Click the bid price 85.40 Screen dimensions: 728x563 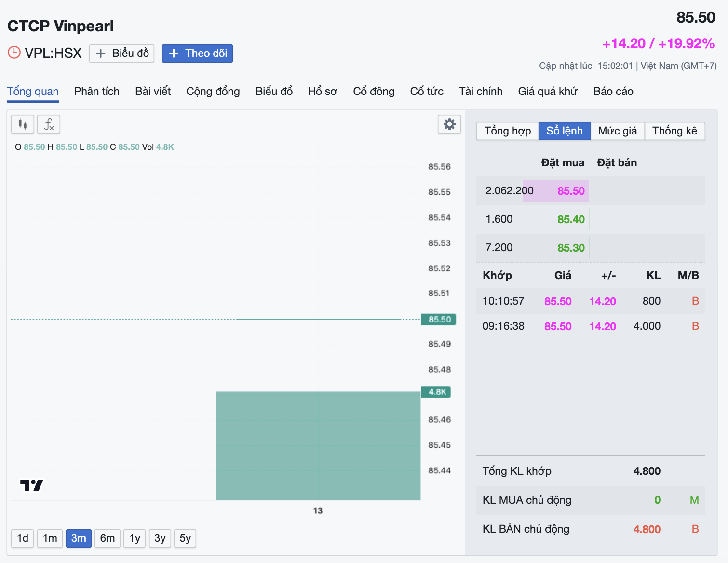click(x=571, y=219)
